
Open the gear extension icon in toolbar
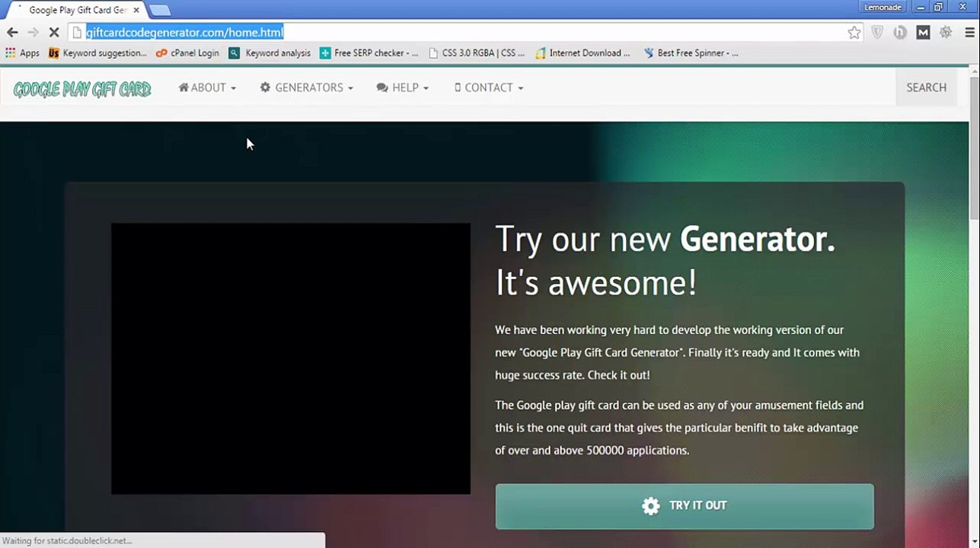(x=946, y=32)
